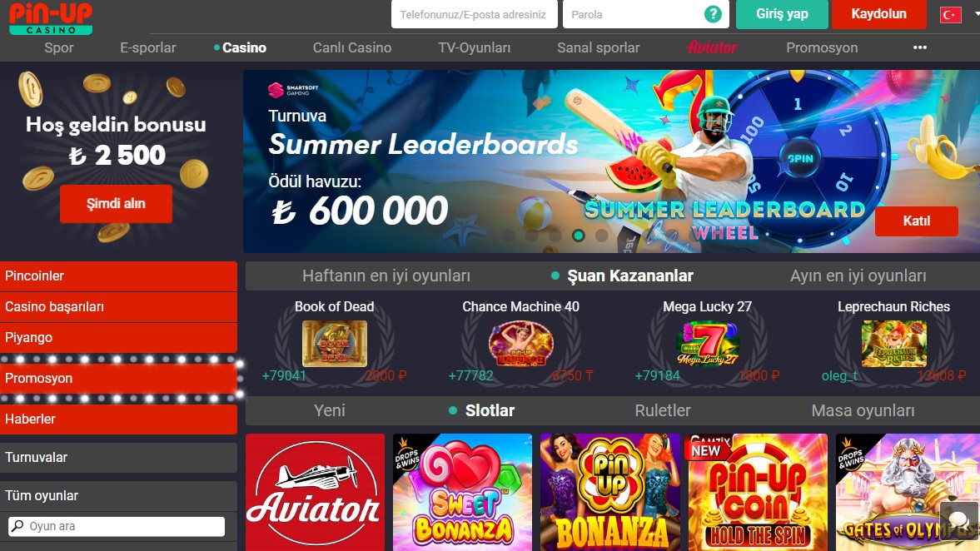Viewport: 980px width, 551px height.
Task: Open Canlı Casino menu item
Action: click(x=352, y=47)
